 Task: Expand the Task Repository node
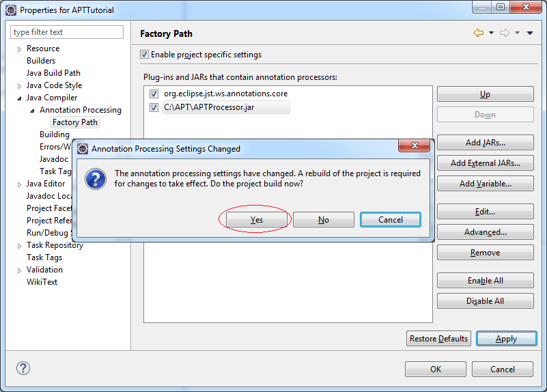(20, 246)
